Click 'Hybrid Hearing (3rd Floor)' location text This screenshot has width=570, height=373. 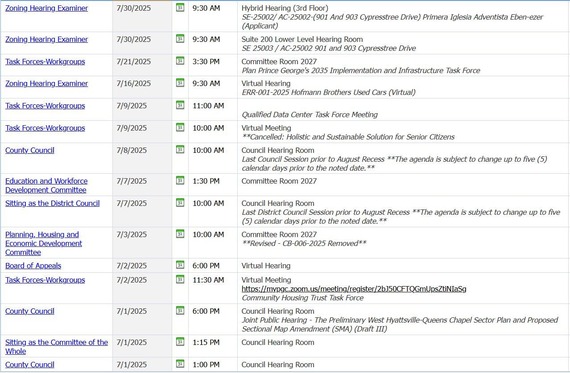[x=285, y=8]
